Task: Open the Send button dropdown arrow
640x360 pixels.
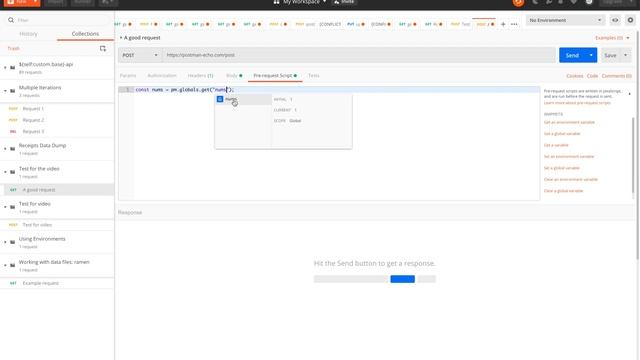Action: click(591, 55)
